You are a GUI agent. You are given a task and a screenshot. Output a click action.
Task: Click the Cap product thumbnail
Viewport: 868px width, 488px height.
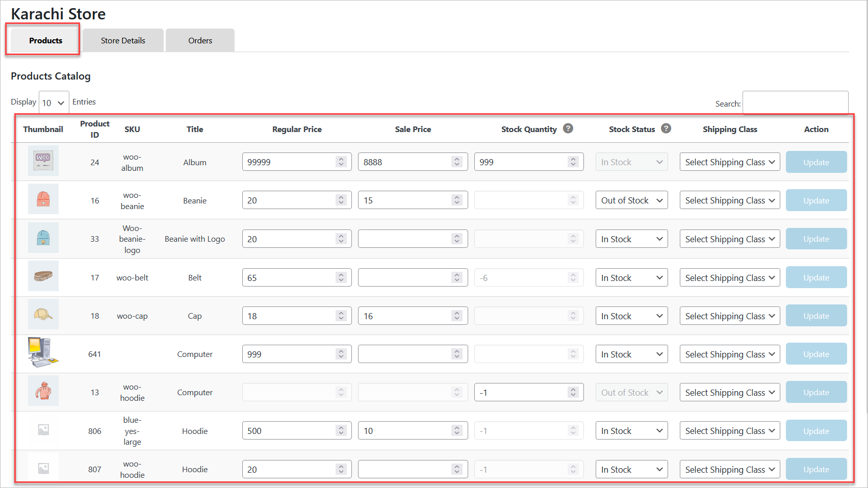(43, 315)
